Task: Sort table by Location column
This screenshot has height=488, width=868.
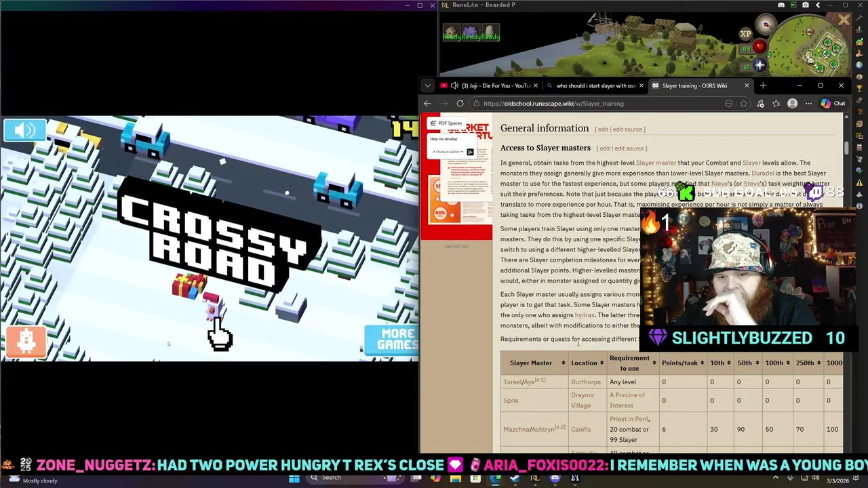Action: 587,363
